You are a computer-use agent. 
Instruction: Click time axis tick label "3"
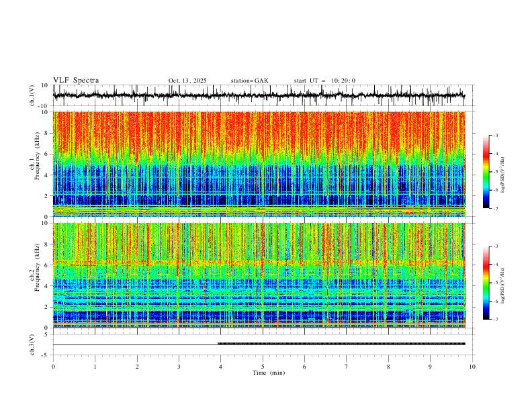pos(179,367)
